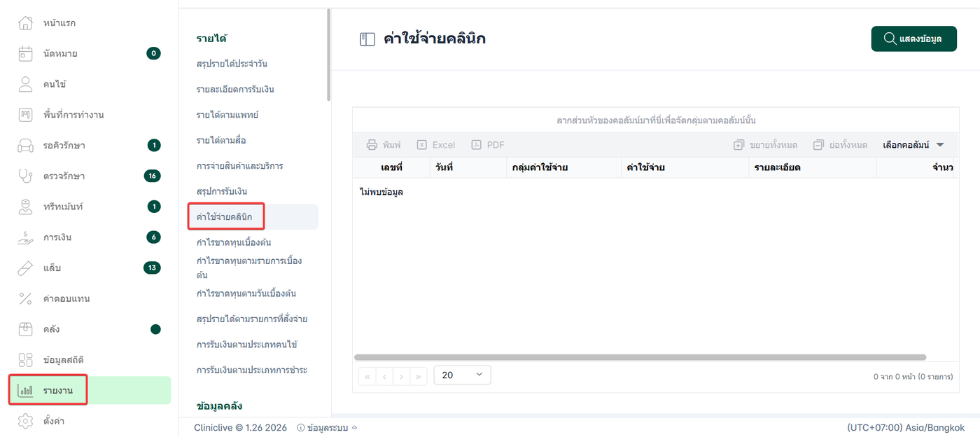Sort by the กลุ่มค่าใช้จ่าย column header
This screenshot has height=437, width=980.
563,168
